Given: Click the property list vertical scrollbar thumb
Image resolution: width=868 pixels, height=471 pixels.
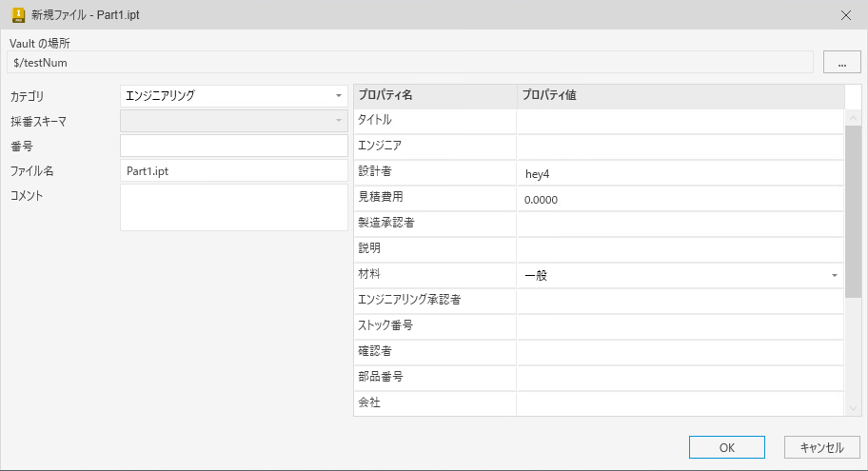Looking at the screenshot, I should click(x=853, y=209).
